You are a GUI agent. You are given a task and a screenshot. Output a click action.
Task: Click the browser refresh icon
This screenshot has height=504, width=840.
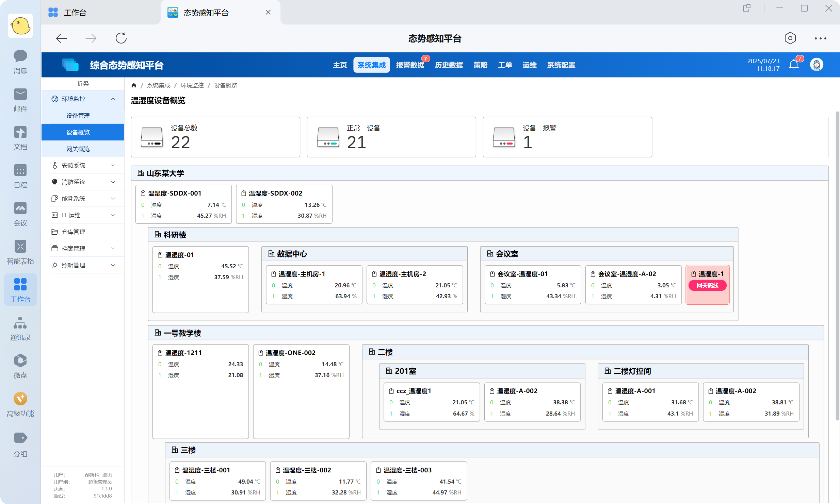pos(121,38)
